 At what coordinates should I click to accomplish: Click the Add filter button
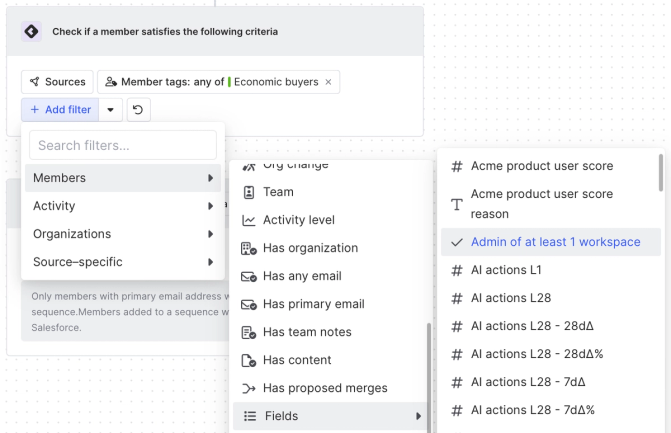[x=60, y=109]
